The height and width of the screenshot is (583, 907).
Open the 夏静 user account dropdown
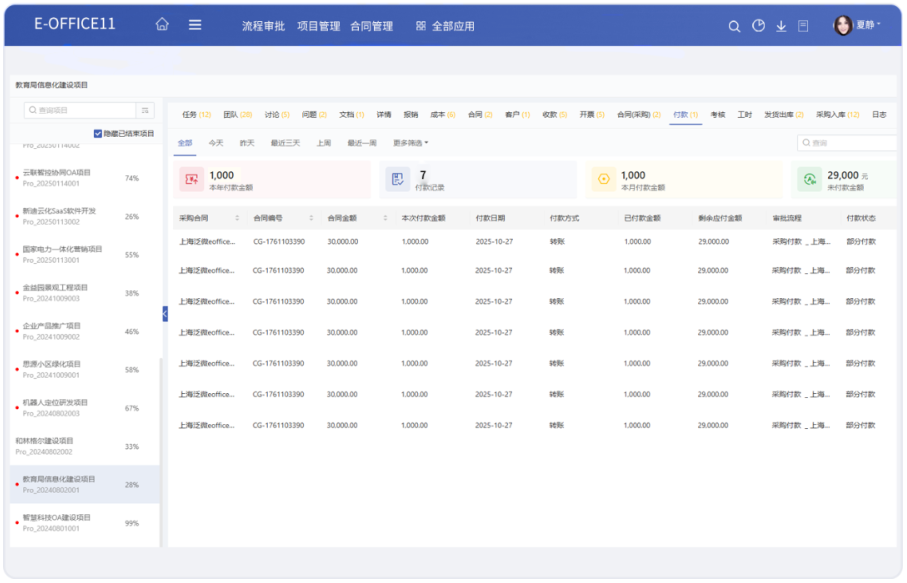tap(858, 25)
